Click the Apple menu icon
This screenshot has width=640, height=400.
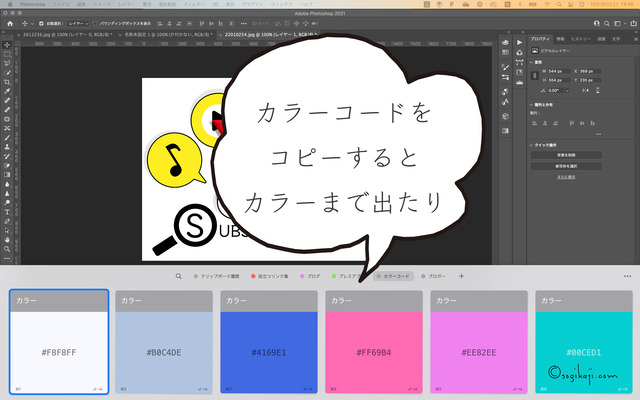coord(10,4)
